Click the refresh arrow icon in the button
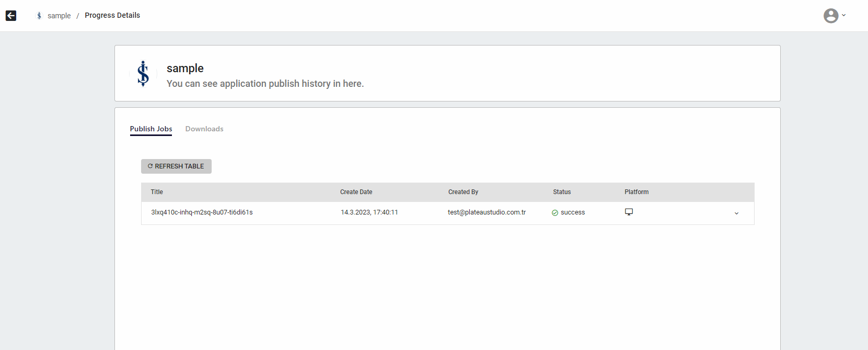Viewport: 868px width, 350px height. tap(150, 166)
